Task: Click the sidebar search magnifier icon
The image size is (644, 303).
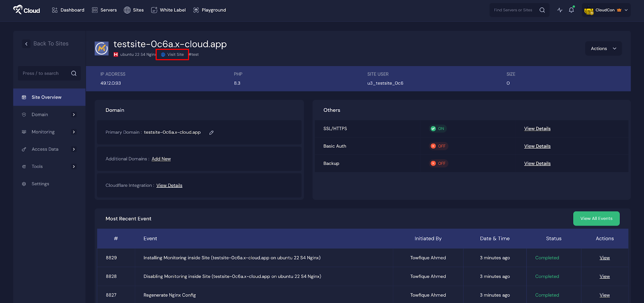Action: coord(74,73)
